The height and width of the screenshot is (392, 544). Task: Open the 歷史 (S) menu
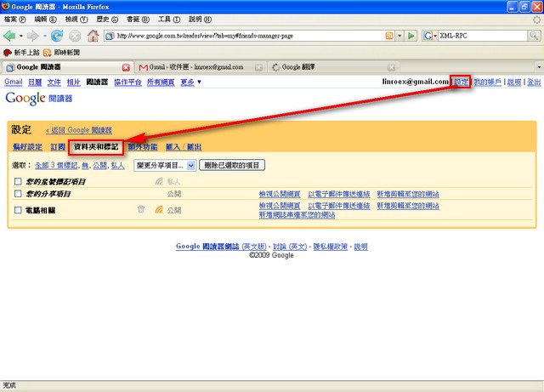(x=107, y=20)
